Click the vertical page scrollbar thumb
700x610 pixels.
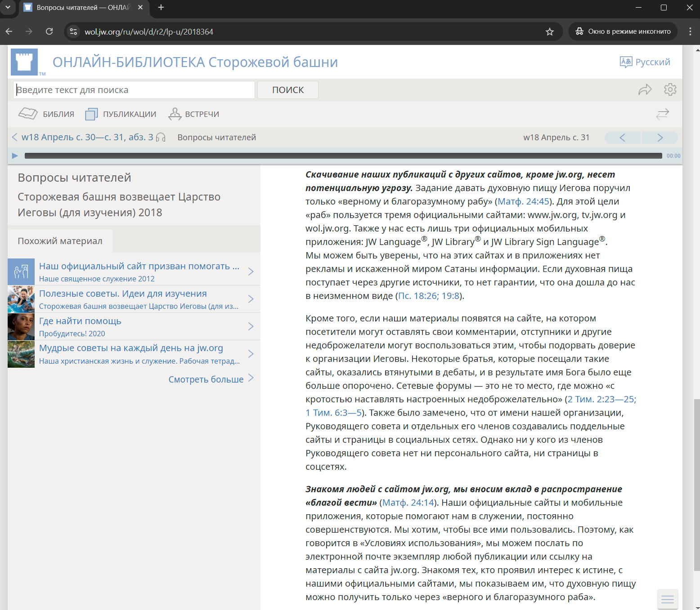tap(697, 485)
